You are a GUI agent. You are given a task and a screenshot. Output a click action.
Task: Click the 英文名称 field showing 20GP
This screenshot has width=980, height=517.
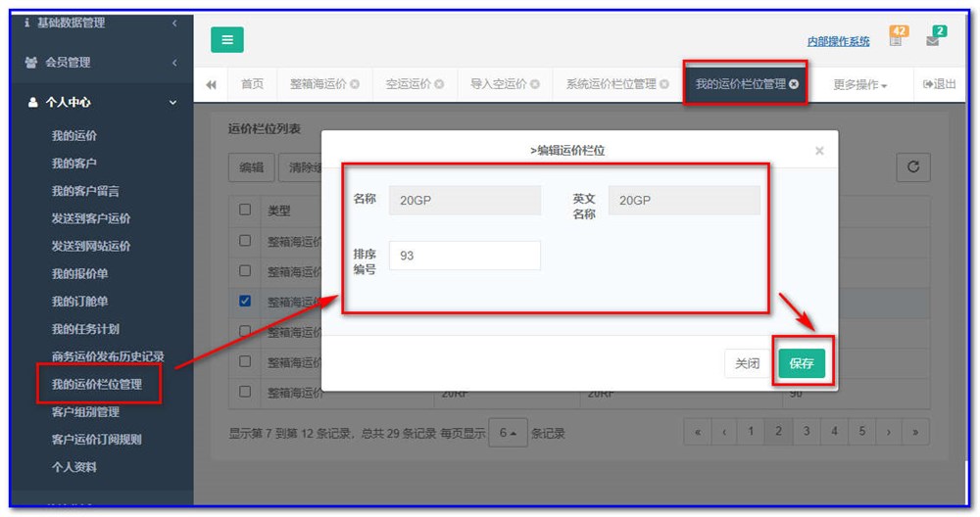pyautogui.click(x=684, y=201)
